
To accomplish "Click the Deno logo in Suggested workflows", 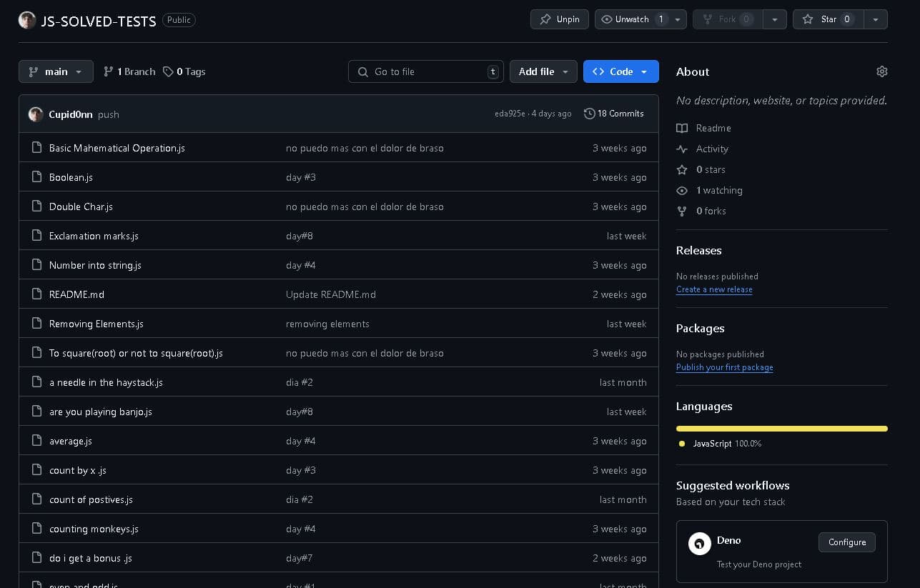I will pos(700,544).
